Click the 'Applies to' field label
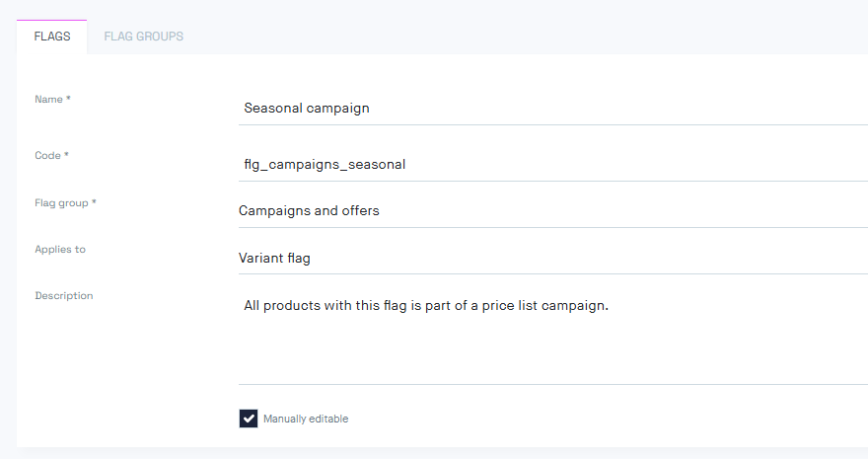The image size is (868, 459). coord(60,249)
